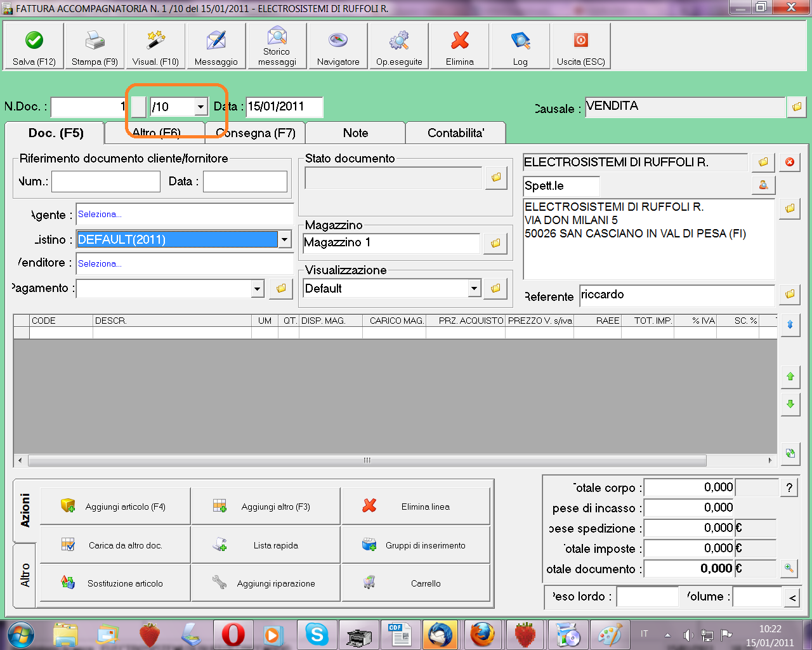Open the Pagamento dropdown list

coord(257,289)
